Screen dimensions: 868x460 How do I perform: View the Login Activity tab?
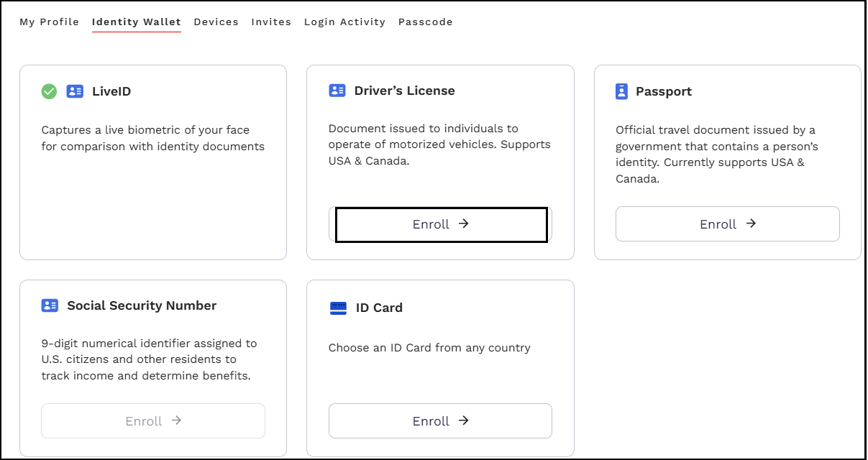click(x=344, y=22)
